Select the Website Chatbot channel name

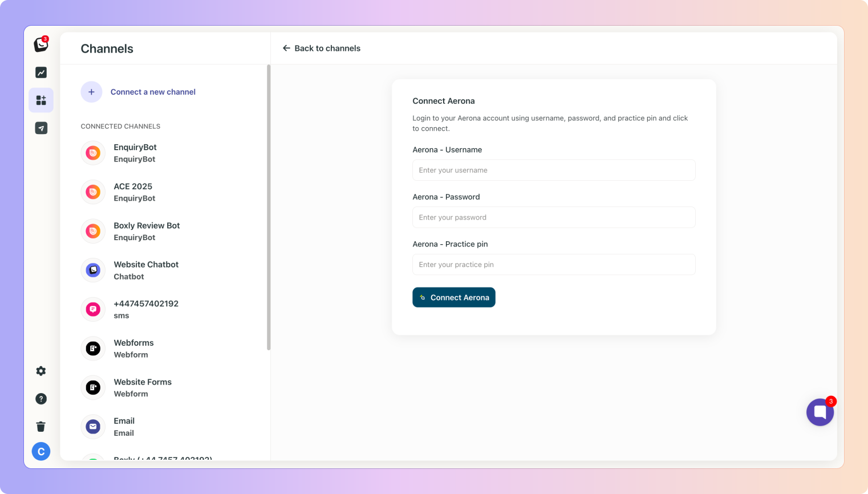[146, 265]
